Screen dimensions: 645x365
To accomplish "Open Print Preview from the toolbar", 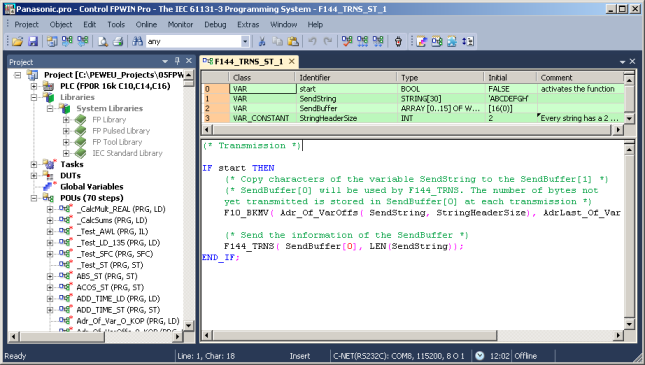I will coord(103,41).
